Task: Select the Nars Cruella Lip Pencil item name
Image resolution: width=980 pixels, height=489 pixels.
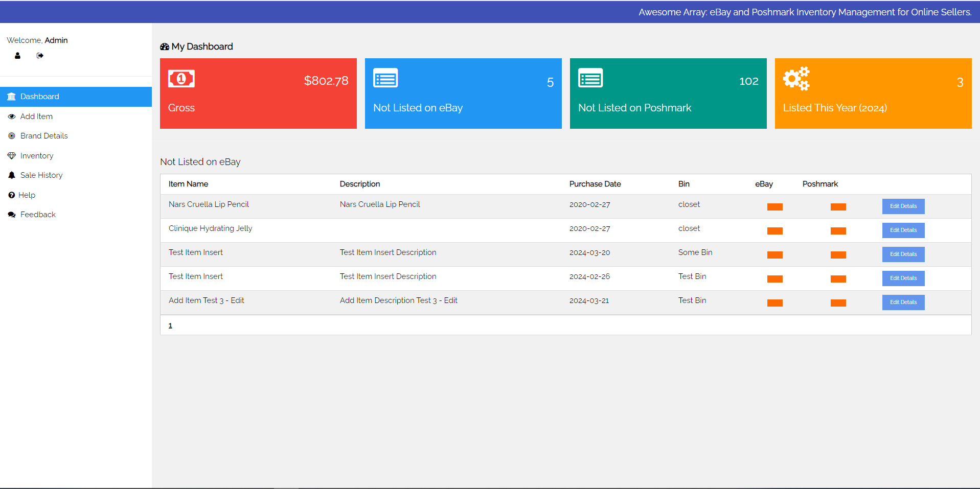Action: 209,204
